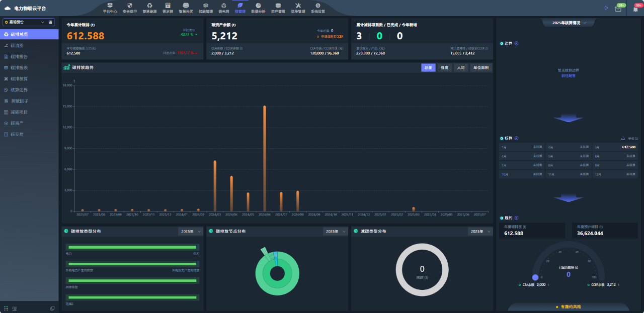Open the 平台中心 module icon
Viewport: 644px width, 313px height.
[110, 6]
